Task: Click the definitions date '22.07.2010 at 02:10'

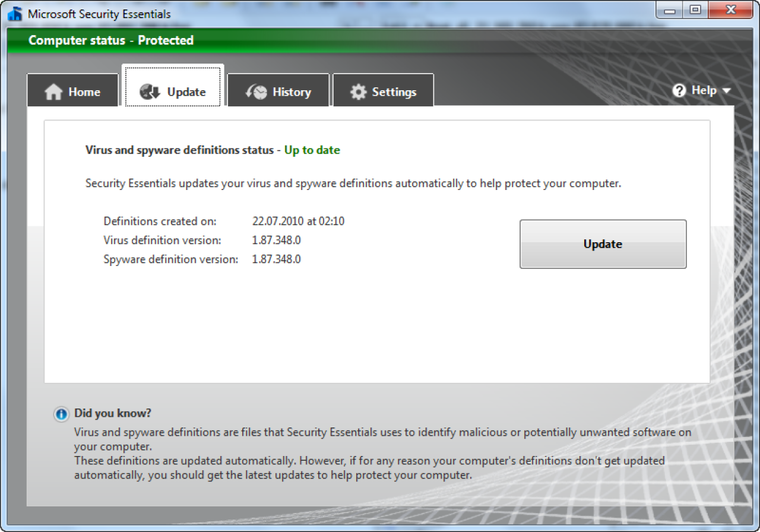Action: pos(299,221)
